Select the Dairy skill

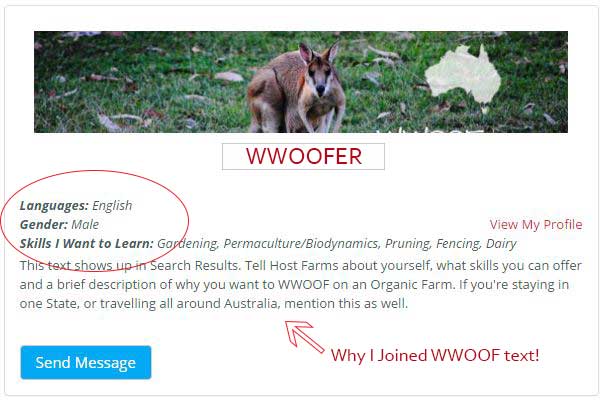(x=501, y=244)
